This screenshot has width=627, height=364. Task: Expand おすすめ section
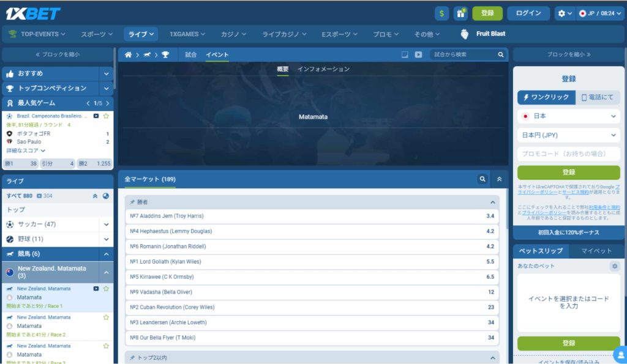107,73
